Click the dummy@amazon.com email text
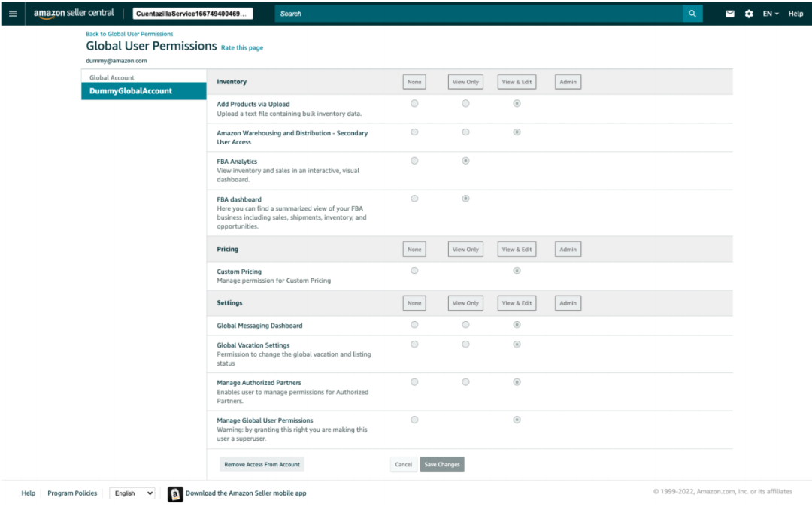The height and width of the screenshot is (513, 812). [x=117, y=61]
